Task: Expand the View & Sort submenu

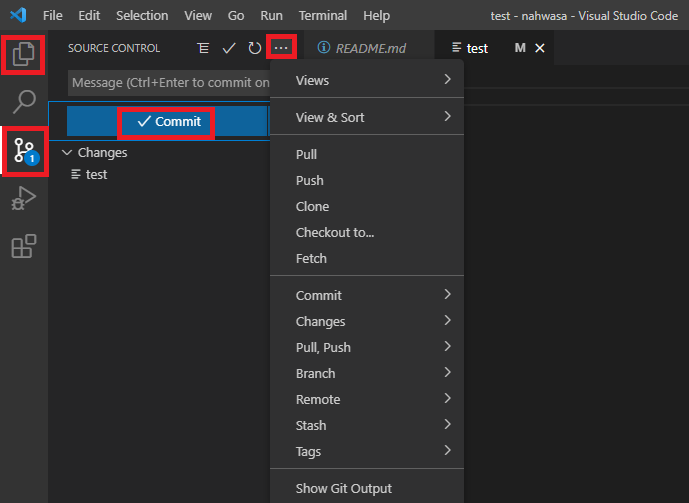Action: (x=367, y=117)
